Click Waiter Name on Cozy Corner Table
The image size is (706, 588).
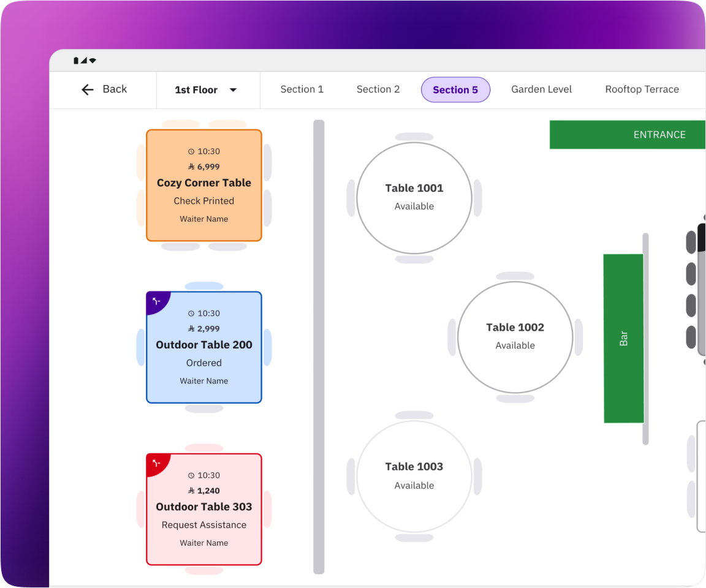[204, 219]
